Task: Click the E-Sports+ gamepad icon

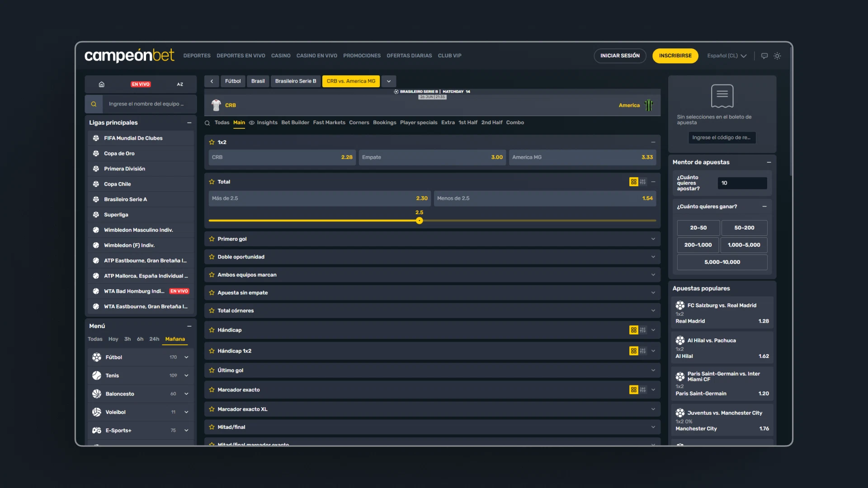Action: 97,431
